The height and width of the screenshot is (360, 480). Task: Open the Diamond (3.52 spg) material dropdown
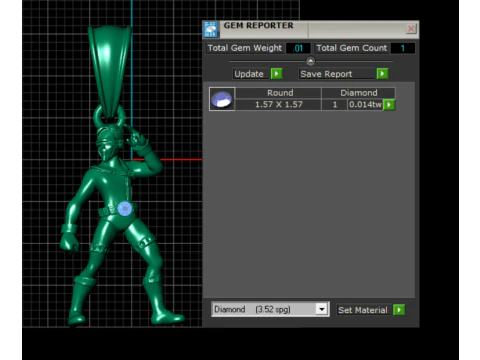(270, 309)
